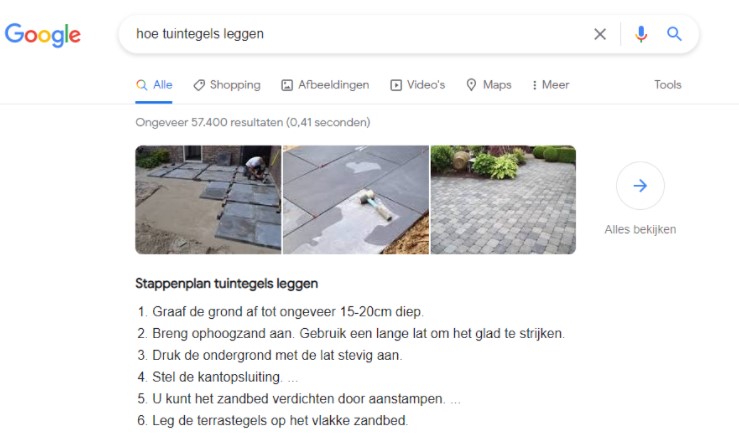Click the Stappenplan tuintegels leggen heading
This screenshot has height=440, width=739.
click(x=227, y=284)
